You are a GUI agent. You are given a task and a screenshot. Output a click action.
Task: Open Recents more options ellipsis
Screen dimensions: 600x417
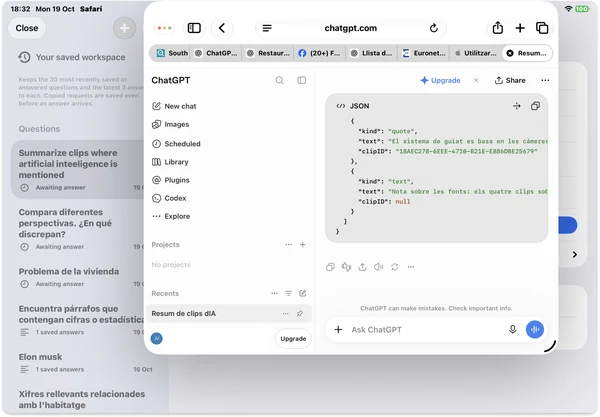[x=274, y=293]
